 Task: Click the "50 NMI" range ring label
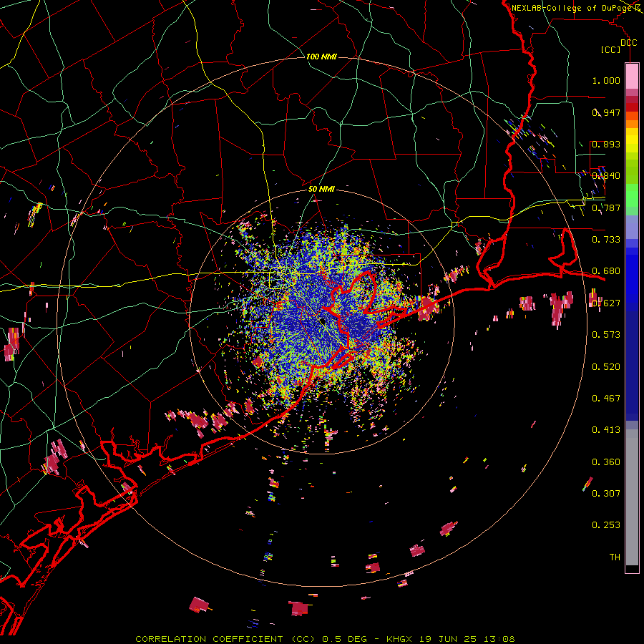(321, 189)
